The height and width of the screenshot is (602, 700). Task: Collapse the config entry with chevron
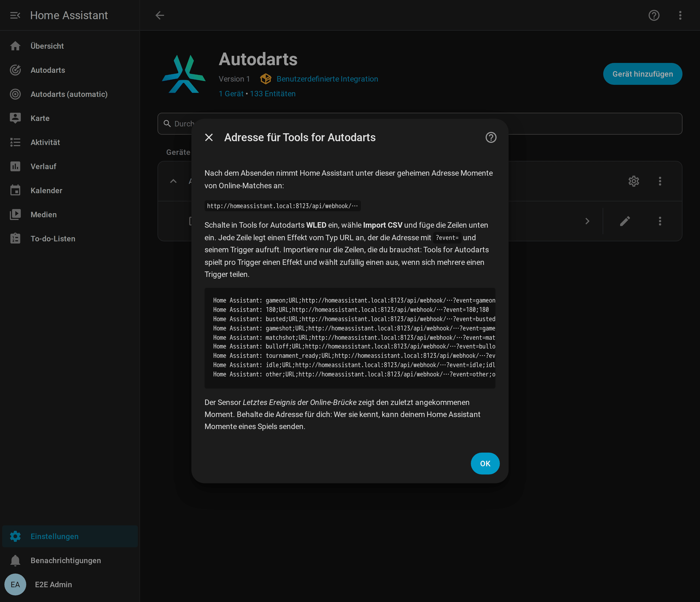(173, 181)
